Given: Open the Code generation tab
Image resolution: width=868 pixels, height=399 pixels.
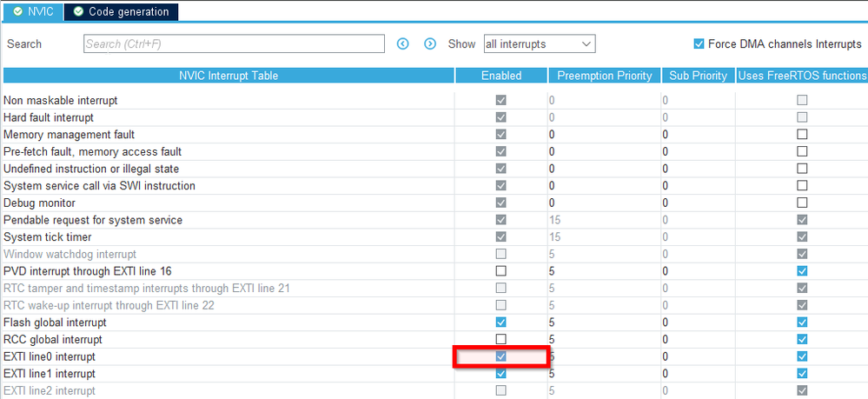Looking at the screenshot, I should pos(122,11).
